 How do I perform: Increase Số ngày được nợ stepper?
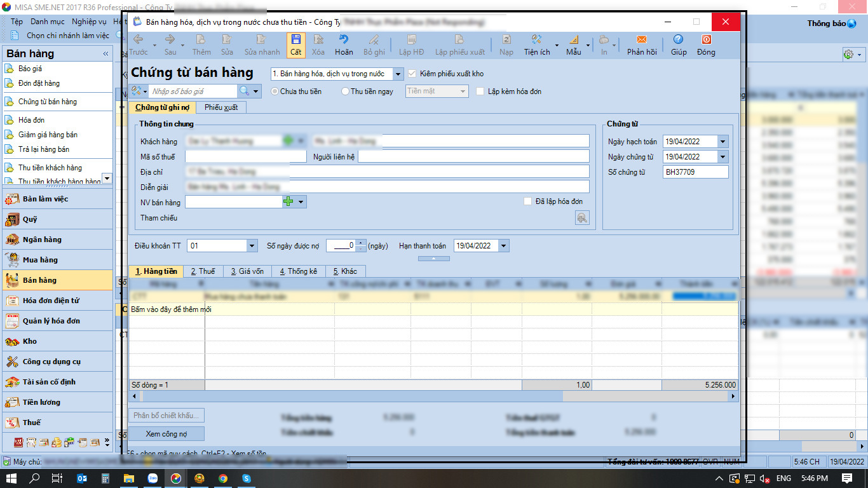(x=362, y=243)
